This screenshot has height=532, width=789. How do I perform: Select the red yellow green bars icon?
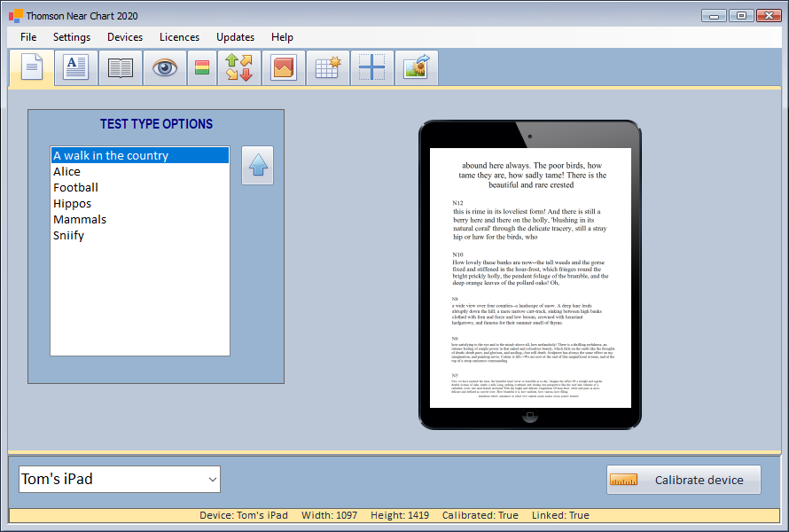coord(202,67)
